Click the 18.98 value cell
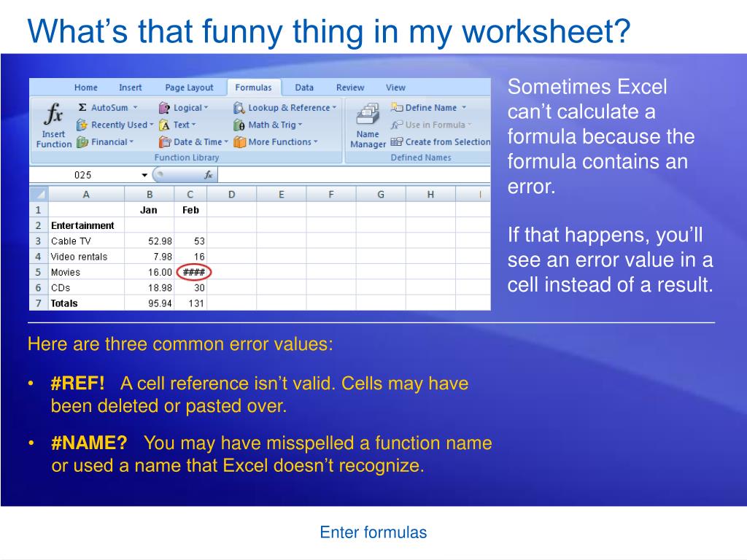The image size is (747, 560). click(x=149, y=287)
